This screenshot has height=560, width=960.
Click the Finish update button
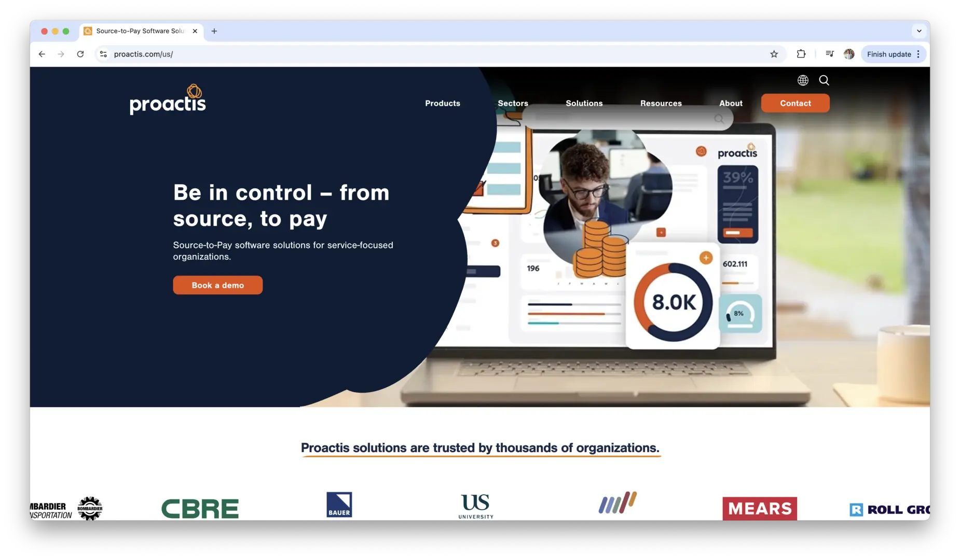pyautogui.click(x=889, y=54)
